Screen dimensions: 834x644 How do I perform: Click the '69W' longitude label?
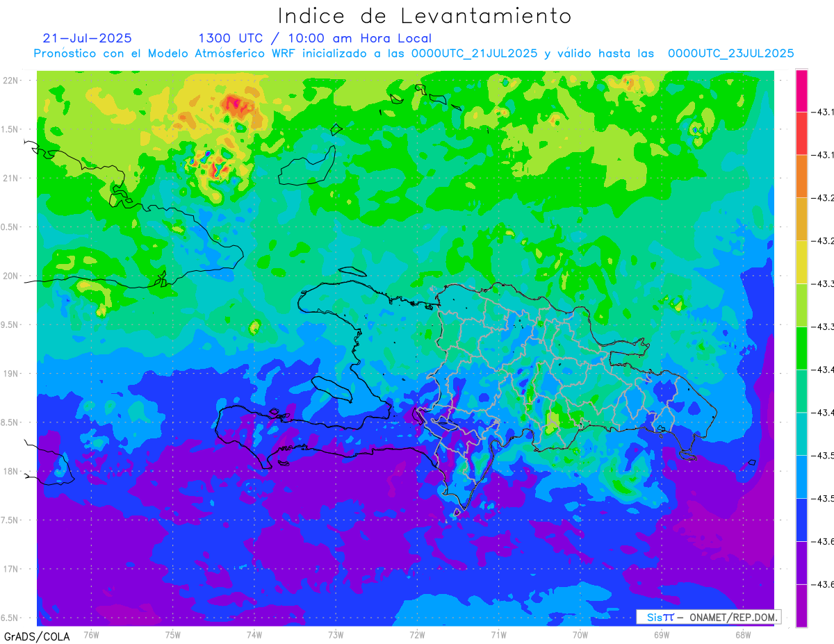click(662, 634)
